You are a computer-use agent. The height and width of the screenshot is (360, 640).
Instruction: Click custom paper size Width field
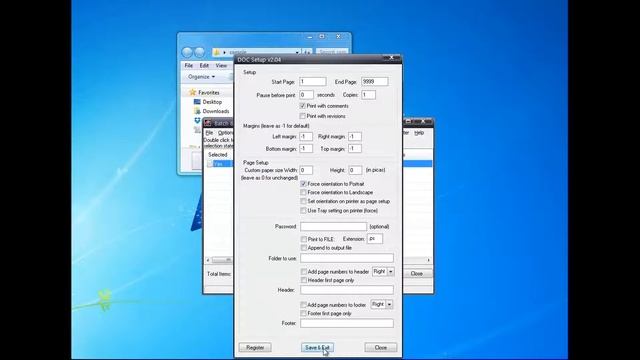[x=306, y=170]
